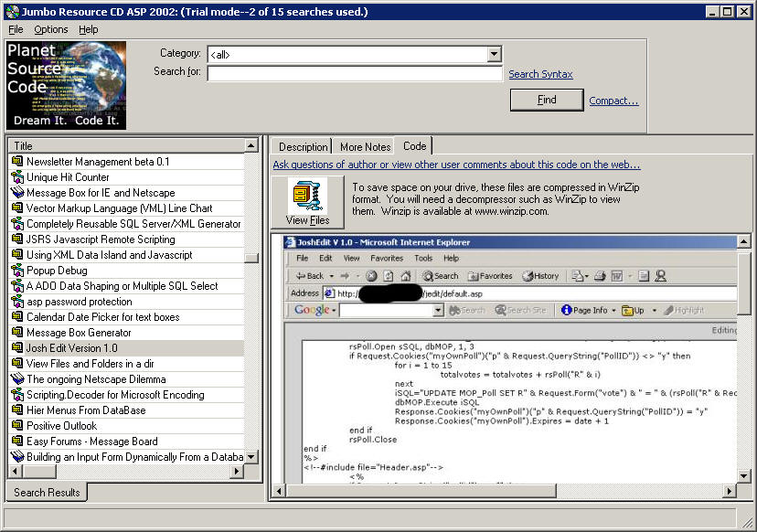Screen dimensions: 757x532
Task: Click the icon beside asp password protection
Action: pos(17,302)
